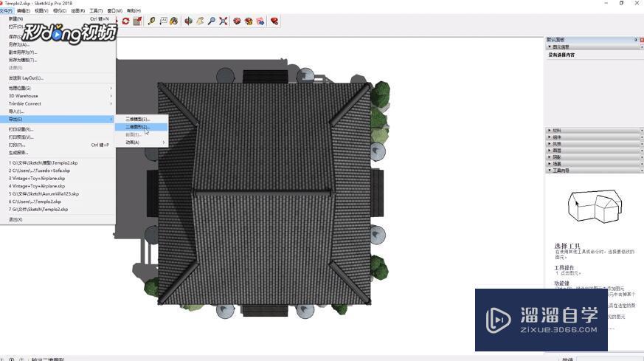This screenshot has height=361, width=644.
Task: Open the 文件(F) menu
Action: pos(6,10)
